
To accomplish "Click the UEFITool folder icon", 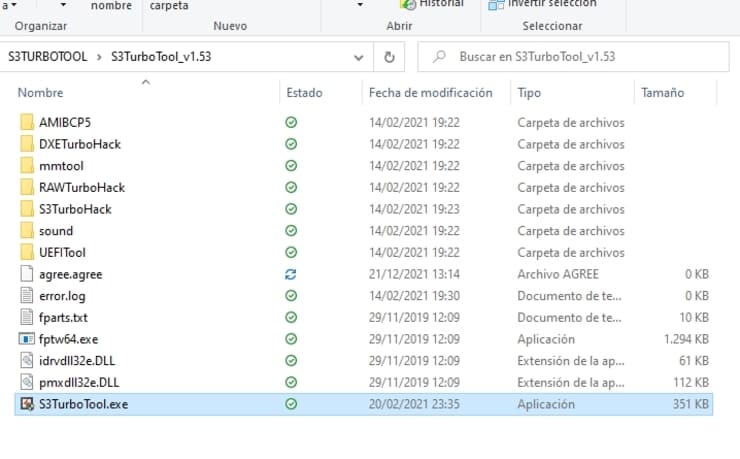I will tap(27, 252).
